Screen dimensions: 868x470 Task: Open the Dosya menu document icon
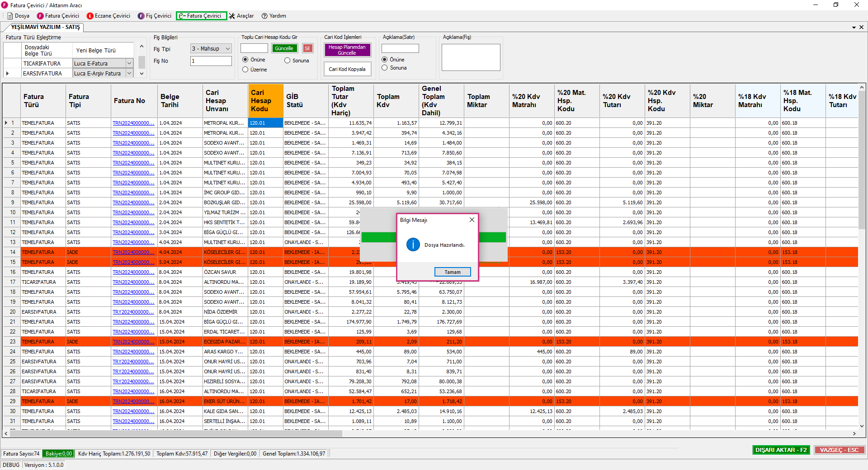(x=10, y=16)
